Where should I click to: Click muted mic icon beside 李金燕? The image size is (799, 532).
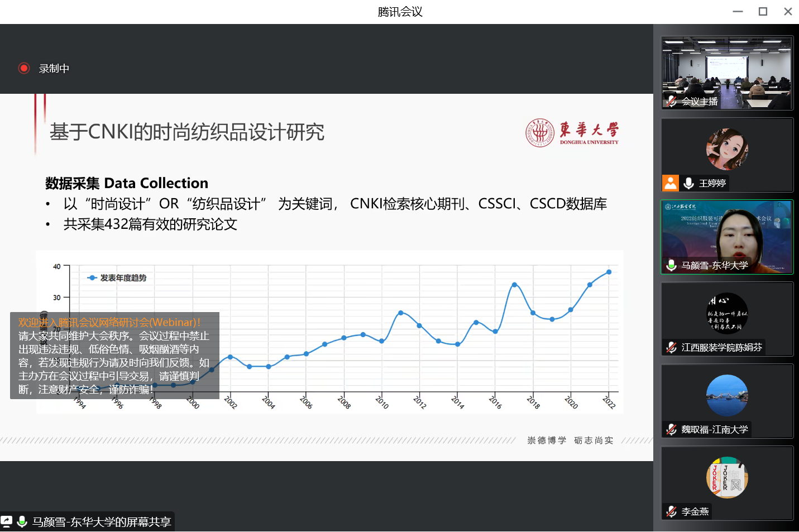672,511
